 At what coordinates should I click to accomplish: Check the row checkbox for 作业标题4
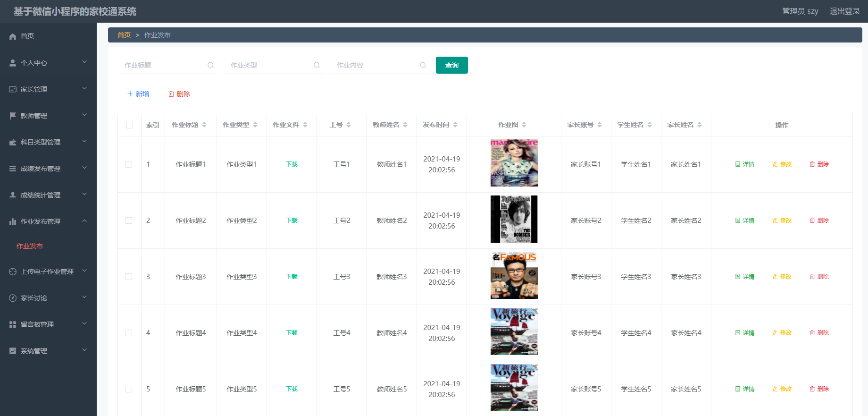[129, 333]
